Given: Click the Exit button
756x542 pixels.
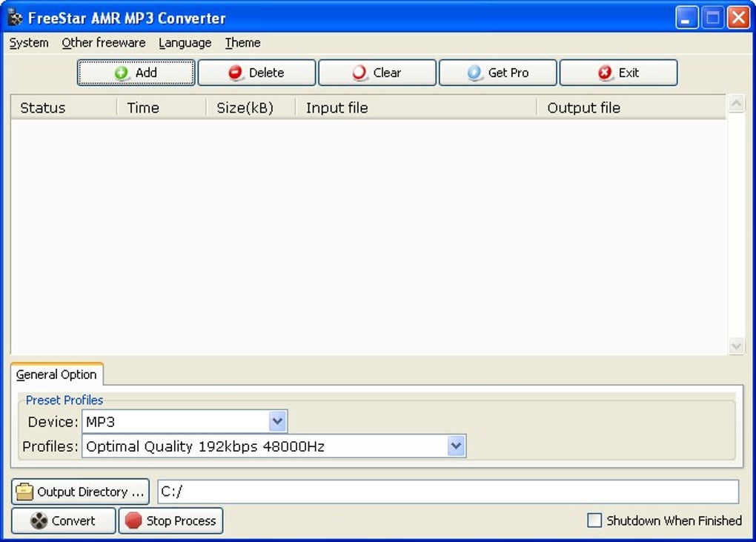Looking at the screenshot, I should [618, 73].
